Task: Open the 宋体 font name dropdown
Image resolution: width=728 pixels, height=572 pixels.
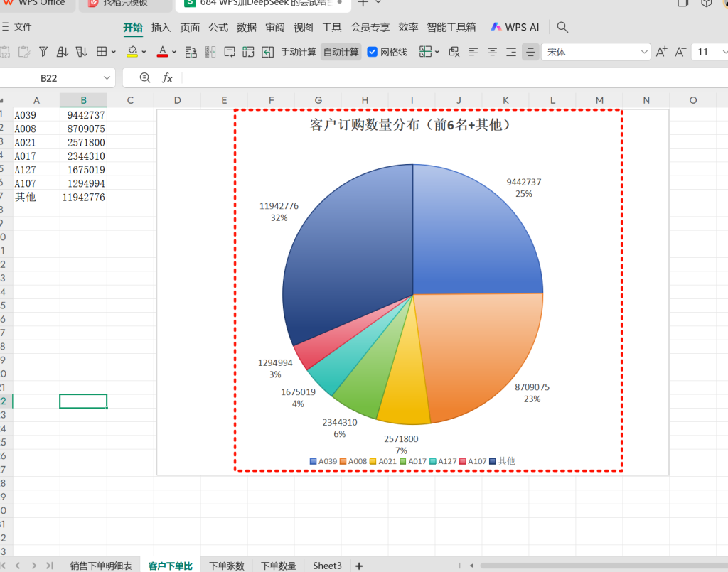Action: 644,52
